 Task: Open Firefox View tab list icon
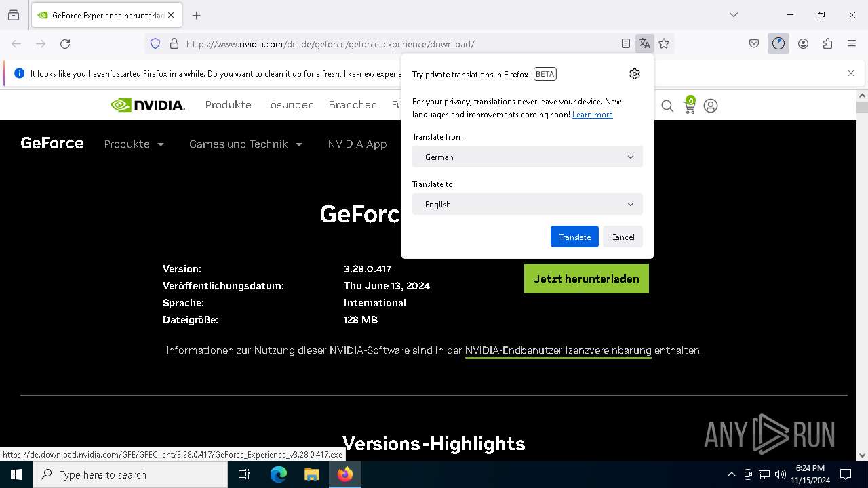[x=14, y=15]
